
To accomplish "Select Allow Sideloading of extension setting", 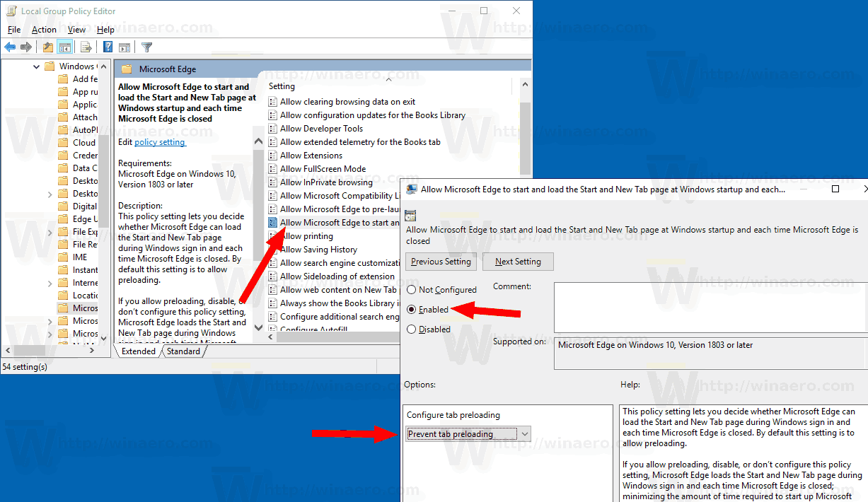I will click(x=337, y=276).
